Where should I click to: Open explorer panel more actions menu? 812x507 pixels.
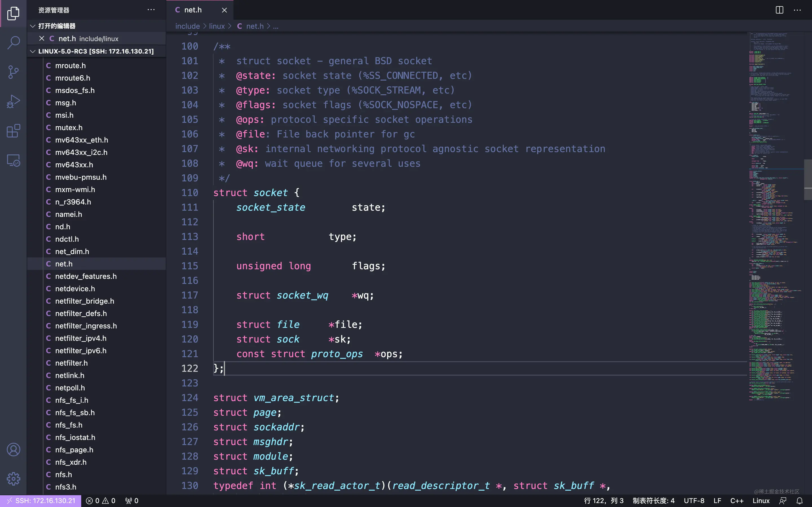click(x=151, y=10)
